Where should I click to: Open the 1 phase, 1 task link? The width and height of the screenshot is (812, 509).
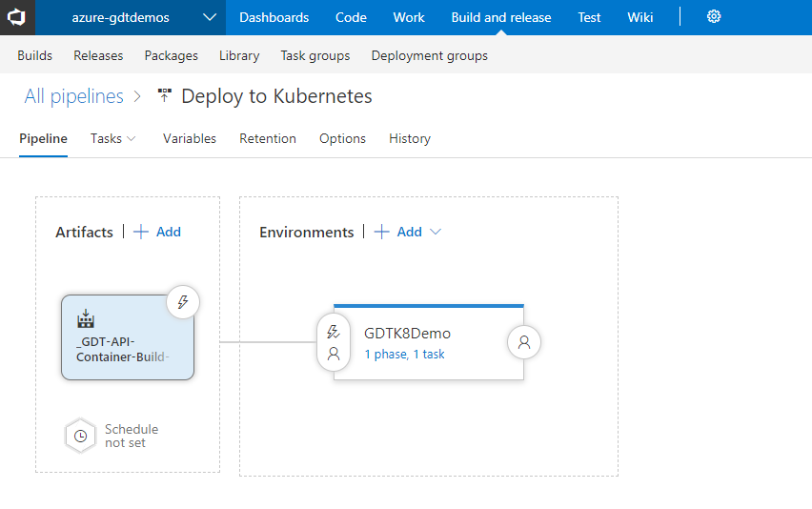tap(404, 355)
